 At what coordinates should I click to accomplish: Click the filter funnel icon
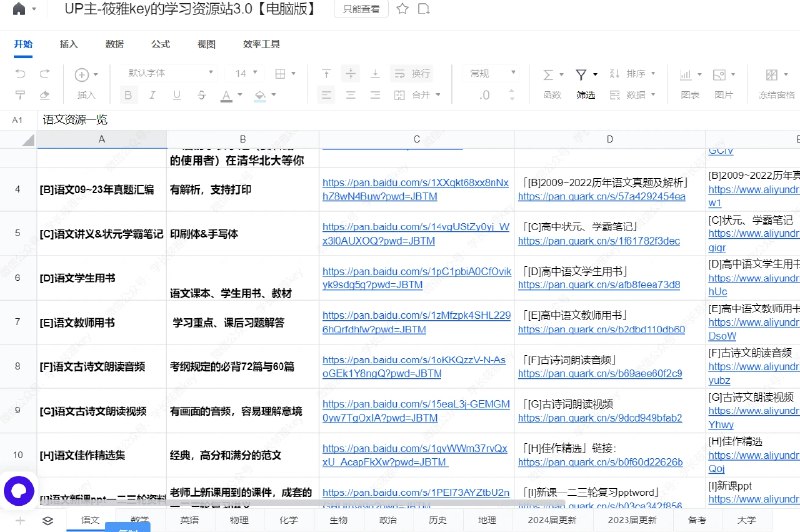click(581, 74)
